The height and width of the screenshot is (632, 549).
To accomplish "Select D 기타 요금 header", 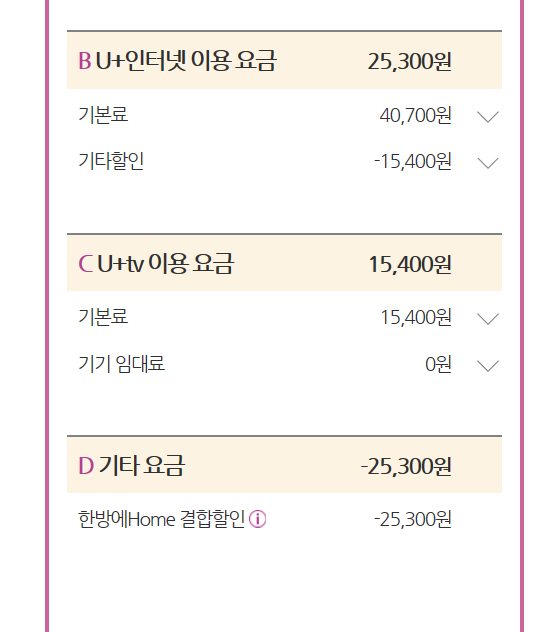I will (x=284, y=465).
